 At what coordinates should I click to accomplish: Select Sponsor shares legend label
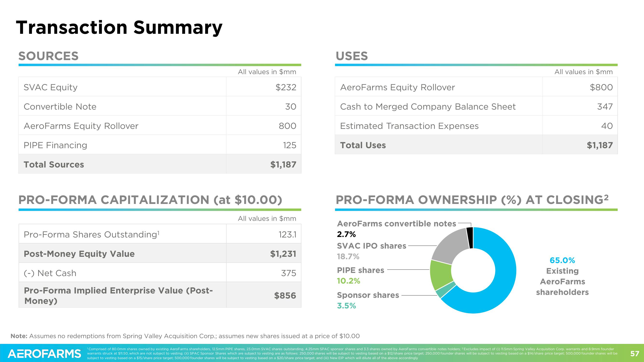pos(368,295)
